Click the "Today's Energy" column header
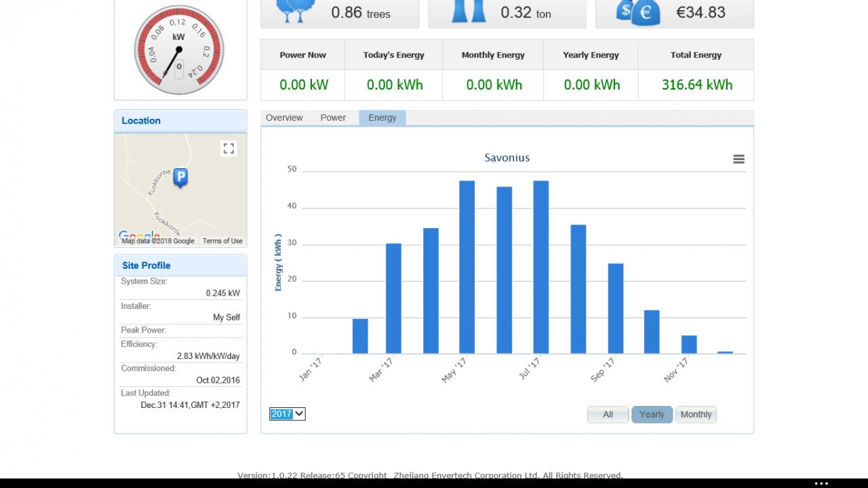 pyautogui.click(x=394, y=55)
